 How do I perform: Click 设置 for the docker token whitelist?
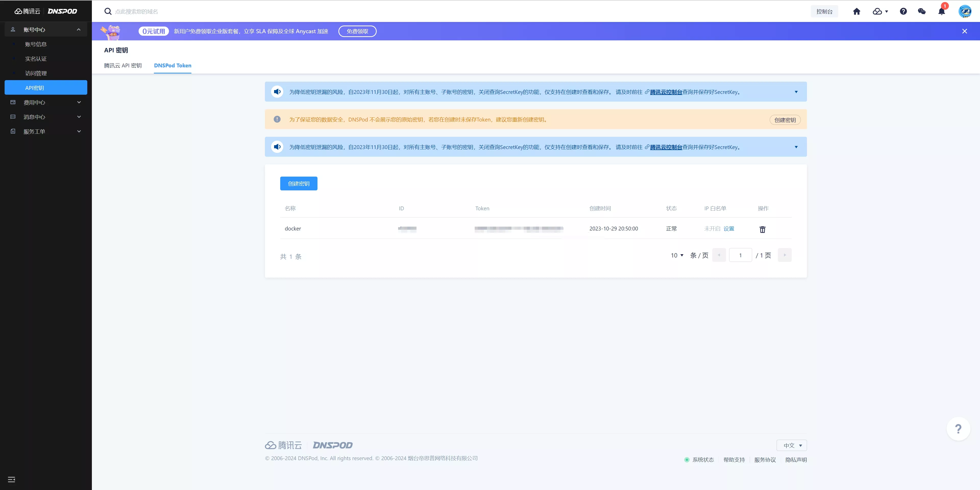(x=729, y=229)
